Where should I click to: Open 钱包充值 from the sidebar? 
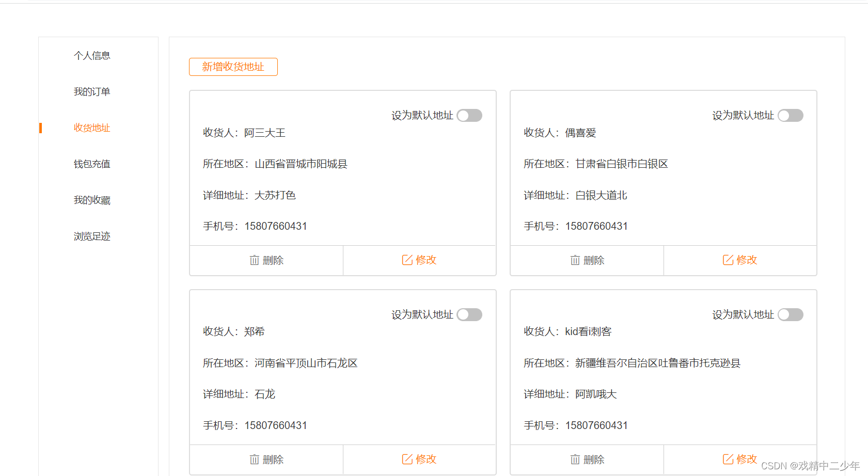[91, 164]
